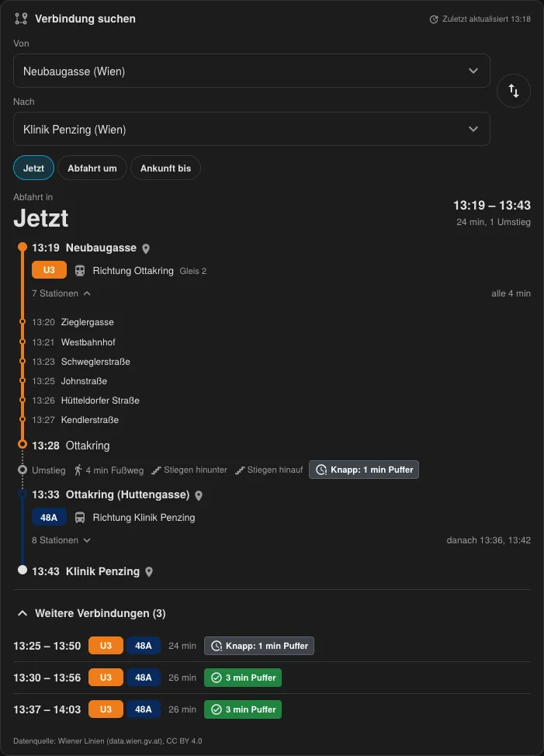544x756 pixels.
Task: Click the orange U3 line badge at Neubaugasse
Action: pos(49,270)
